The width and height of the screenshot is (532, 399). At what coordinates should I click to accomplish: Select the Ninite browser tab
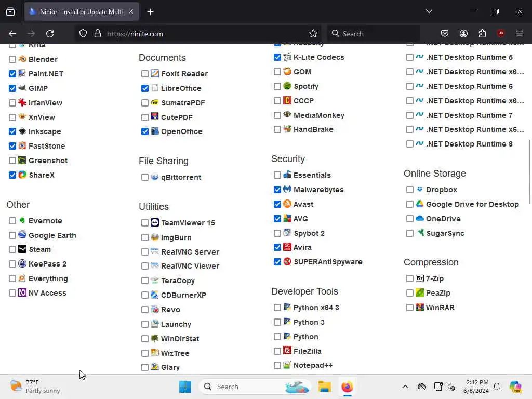(82, 12)
